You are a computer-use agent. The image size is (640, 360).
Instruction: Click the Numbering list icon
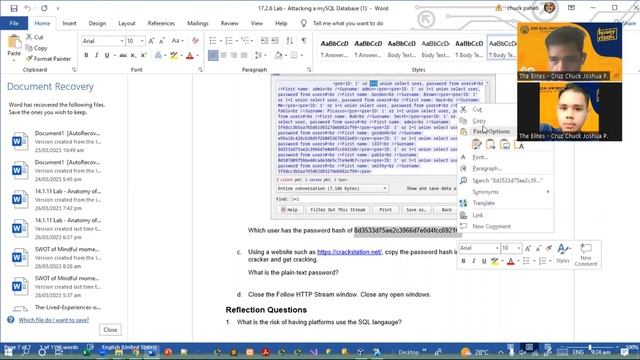point(229,41)
